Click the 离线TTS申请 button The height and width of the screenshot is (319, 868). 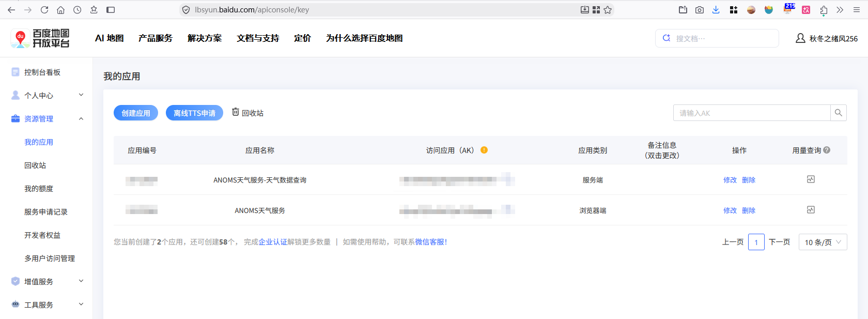point(194,113)
